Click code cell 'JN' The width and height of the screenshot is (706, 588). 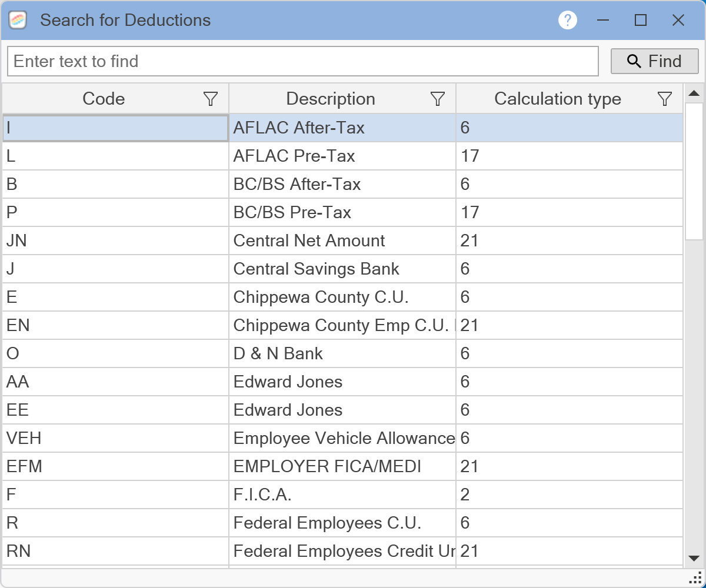115,240
